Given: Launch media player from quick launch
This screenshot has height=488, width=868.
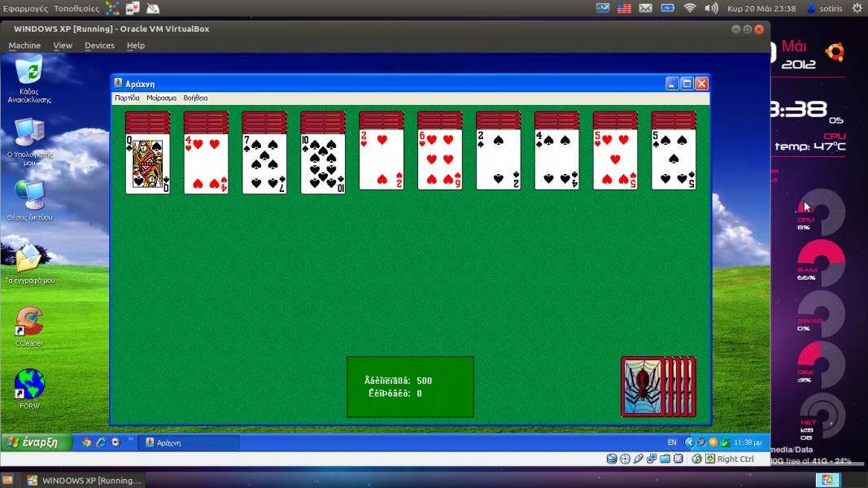Looking at the screenshot, I should (116, 442).
